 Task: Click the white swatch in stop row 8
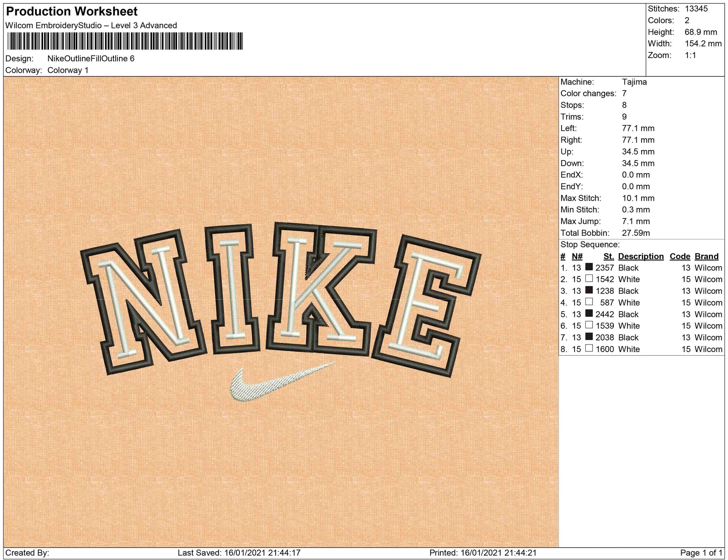589,348
